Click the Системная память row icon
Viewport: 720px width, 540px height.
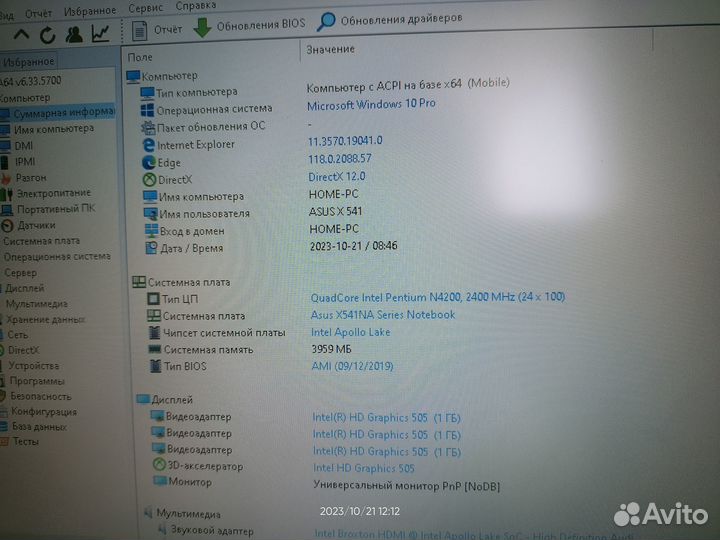click(x=155, y=349)
